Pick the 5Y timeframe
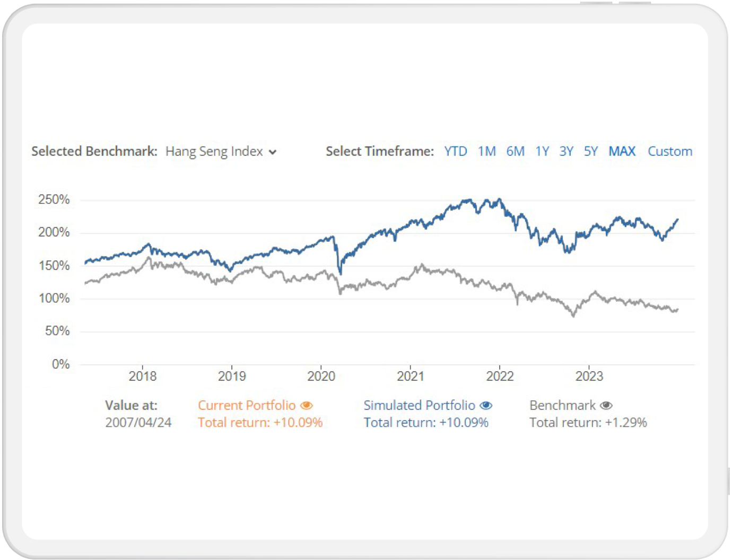This screenshot has height=560, width=732. 590,151
